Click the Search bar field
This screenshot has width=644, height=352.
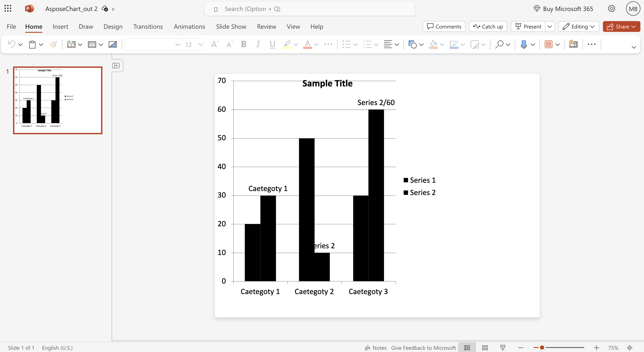click(310, 9)
